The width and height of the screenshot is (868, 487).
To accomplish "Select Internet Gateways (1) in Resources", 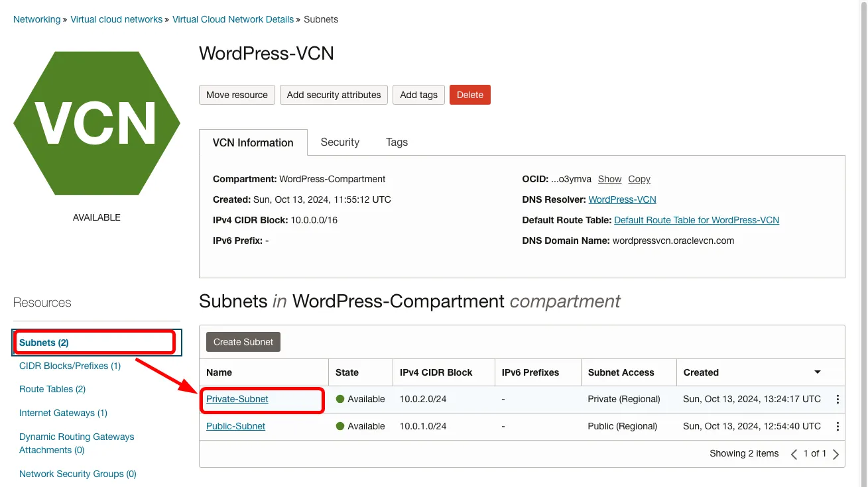I will 63,413.
